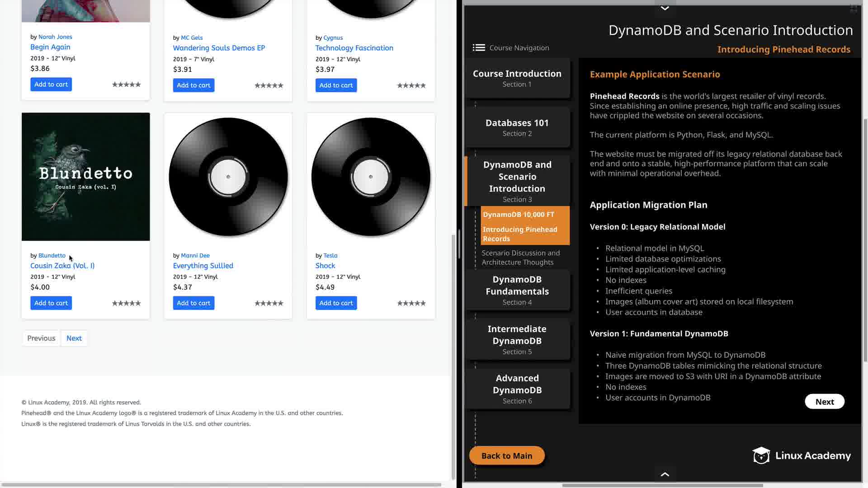This screenshot has width=868, height=488.
Task: Open Intermediate DynamoDB Section 5
Action: pyautogui.click(x=517, y=339)
